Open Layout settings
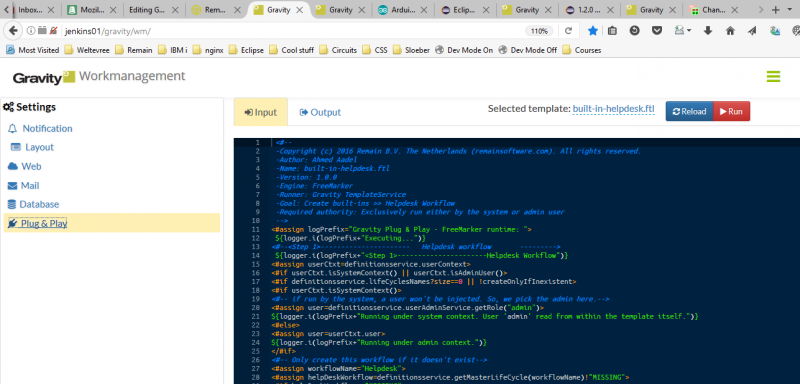 [x=39, y=147]
